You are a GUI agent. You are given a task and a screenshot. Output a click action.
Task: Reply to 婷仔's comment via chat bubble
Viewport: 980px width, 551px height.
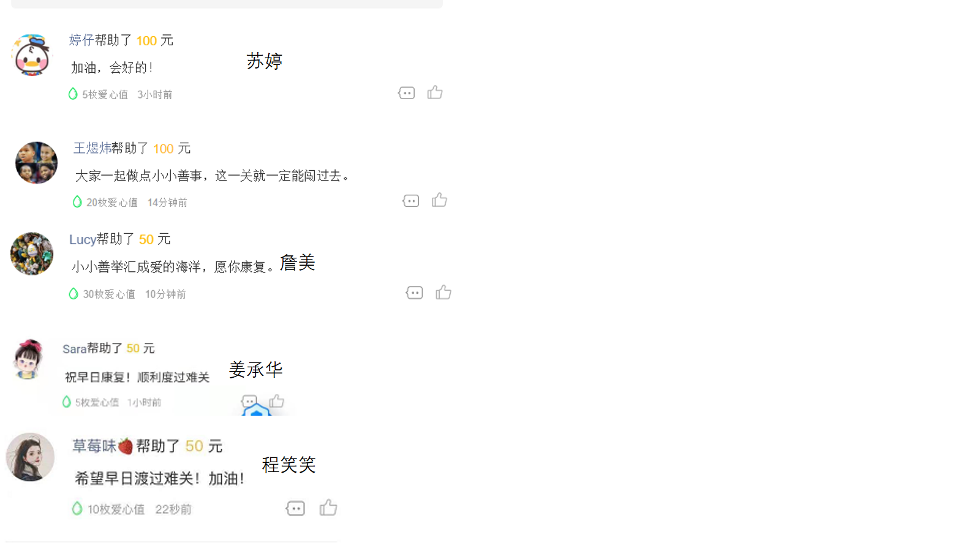click(x=406, y=93)
